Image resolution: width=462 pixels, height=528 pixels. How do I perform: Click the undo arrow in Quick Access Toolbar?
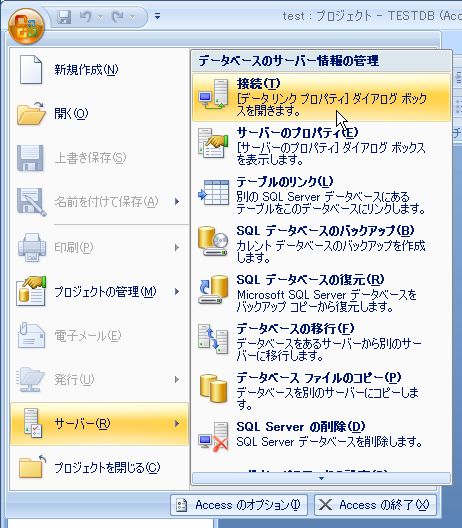click(86, 16)
